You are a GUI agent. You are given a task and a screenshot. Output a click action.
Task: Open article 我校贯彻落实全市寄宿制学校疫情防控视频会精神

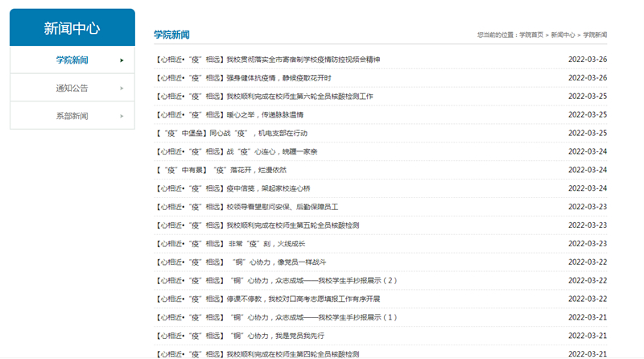coord(267,60)
